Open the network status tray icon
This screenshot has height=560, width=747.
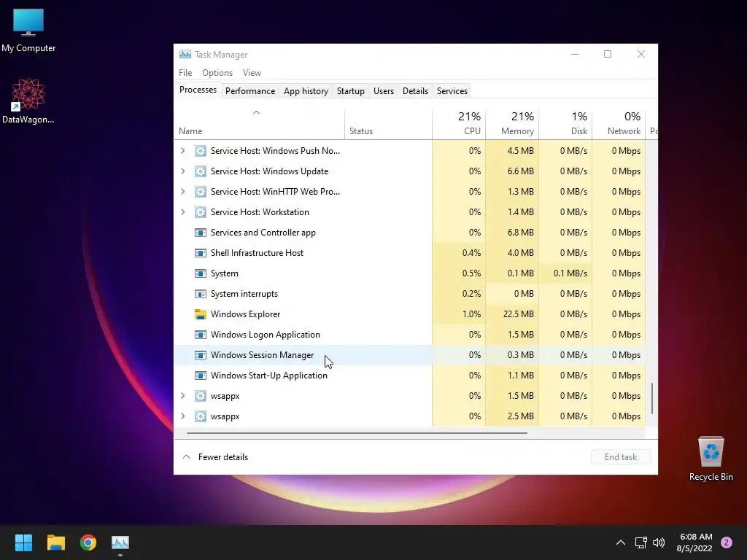click(x=640, y=542)
